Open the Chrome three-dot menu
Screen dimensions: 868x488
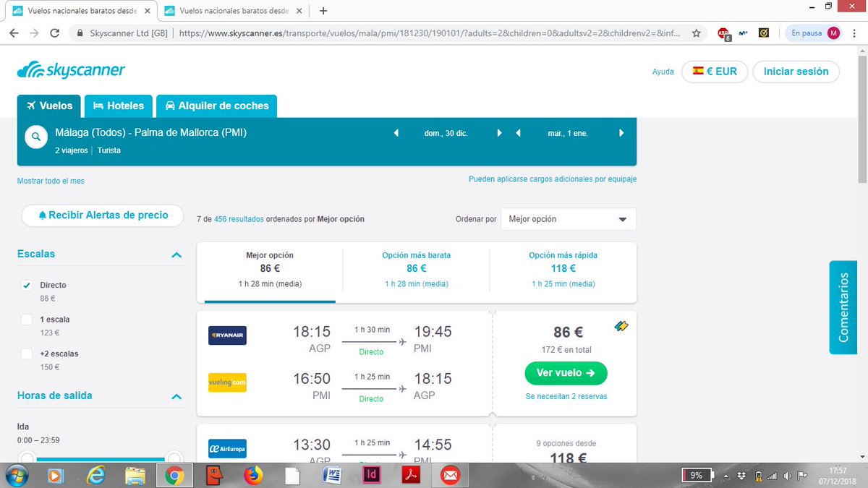854,33
